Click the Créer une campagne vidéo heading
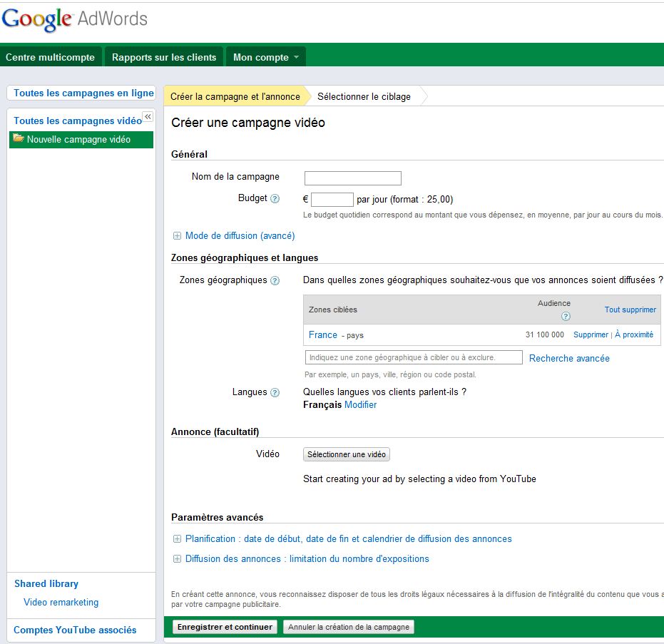The width and height of the screenshot is (664, 644). click(248, 123)
